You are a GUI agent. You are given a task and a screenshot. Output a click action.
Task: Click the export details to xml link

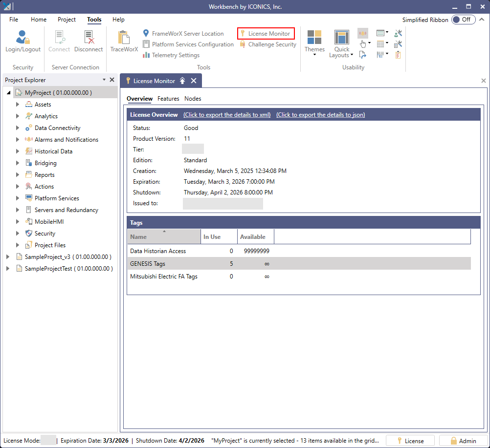(x=227, y=115)
